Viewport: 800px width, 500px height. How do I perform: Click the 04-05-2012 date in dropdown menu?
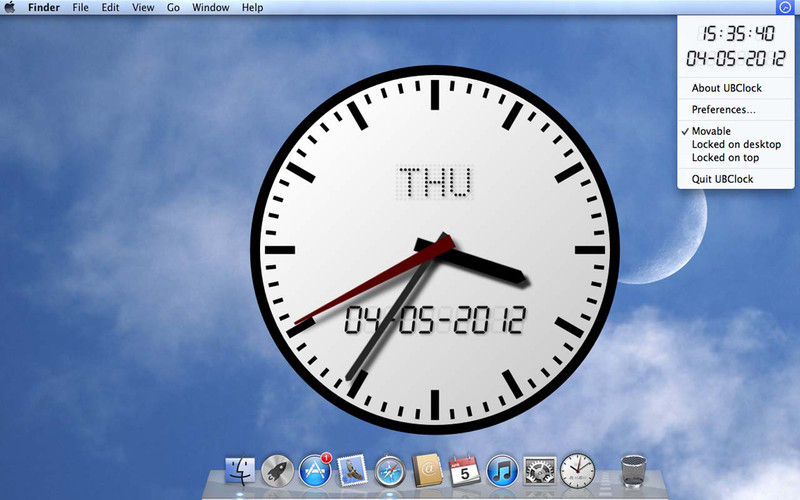736,58
